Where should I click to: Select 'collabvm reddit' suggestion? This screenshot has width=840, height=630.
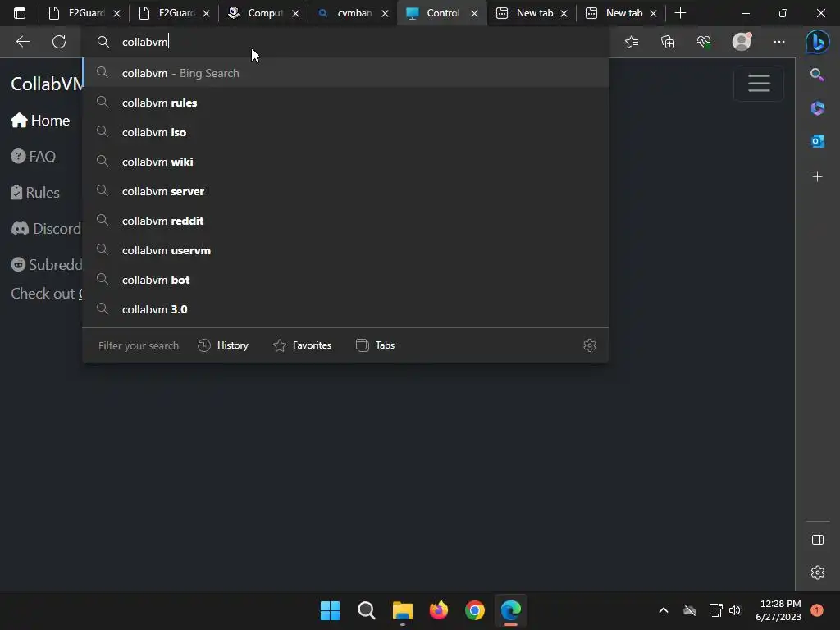click(x=345, y=220)
